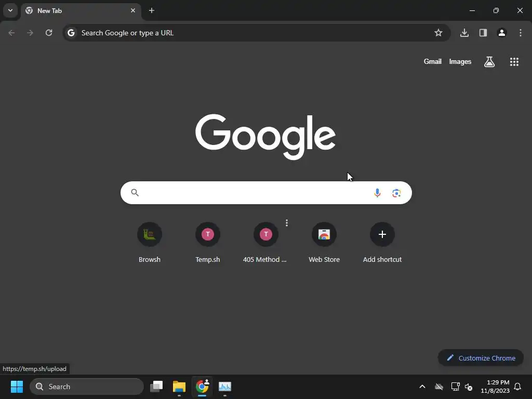Open the performance monitor taskbar app

click(224, 387)
